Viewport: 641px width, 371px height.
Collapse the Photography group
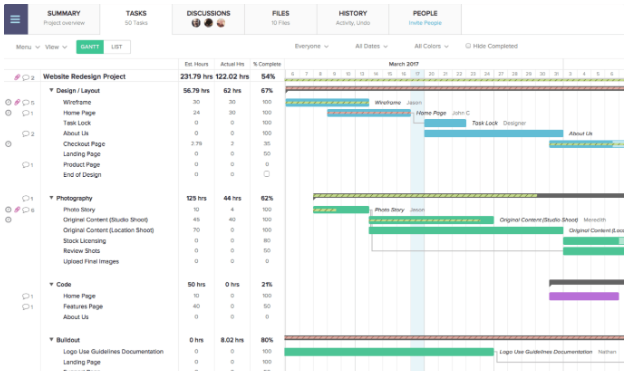point(51,198)
